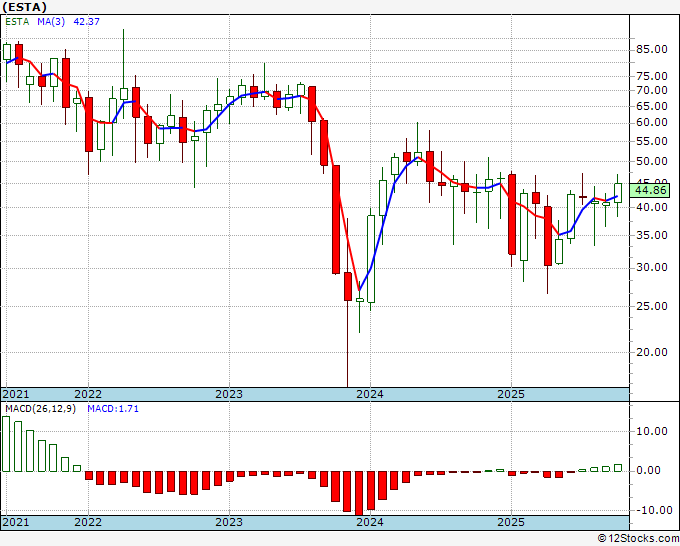
Task: Click the 70.00 price axis label
Action: [x=651, y=90]
